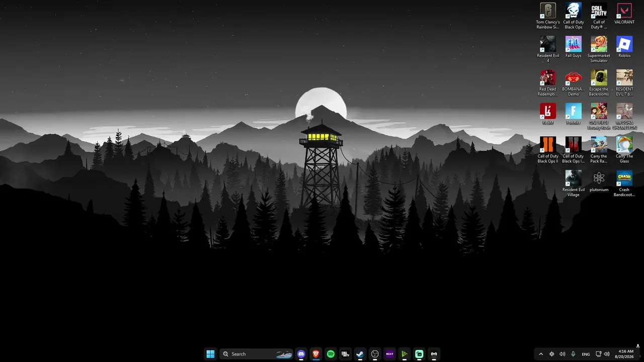The width and height of the screenshot is (644, 362).
Task: Click the Red Dead Redemption shortcut
Action: tap(548, 83)
